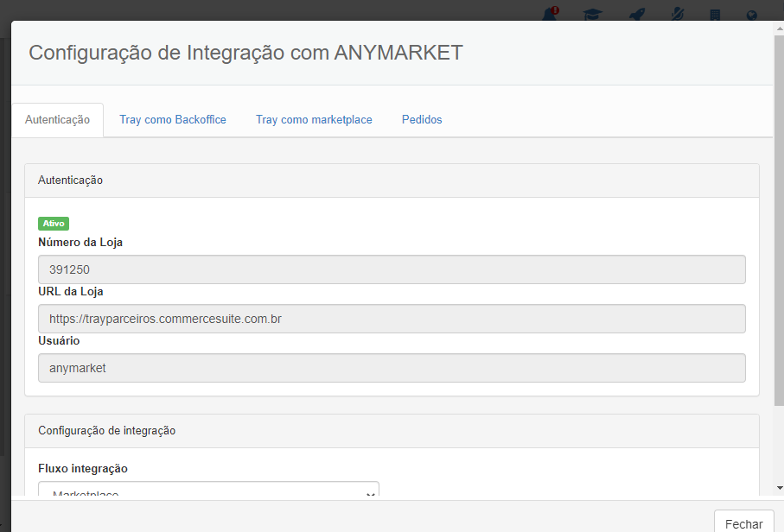Click the Usuário label
The image size is (784, 532).
pos(59,340)
